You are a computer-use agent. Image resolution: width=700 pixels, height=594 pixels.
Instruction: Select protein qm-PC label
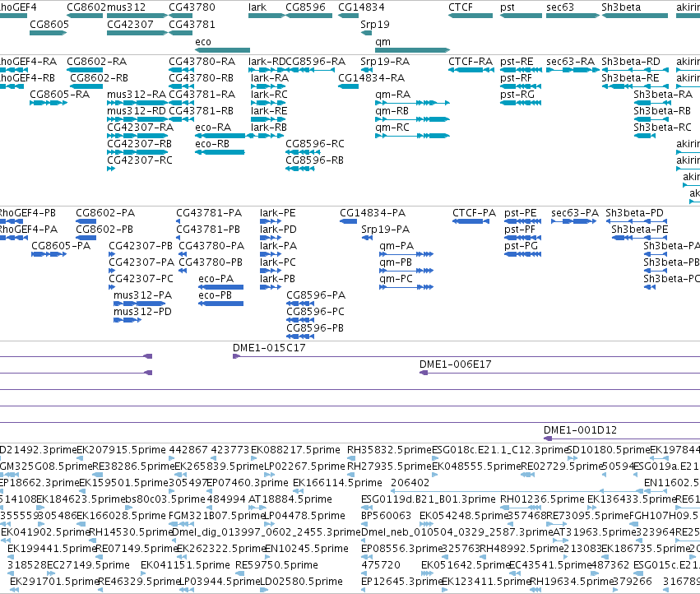(396, 279)
